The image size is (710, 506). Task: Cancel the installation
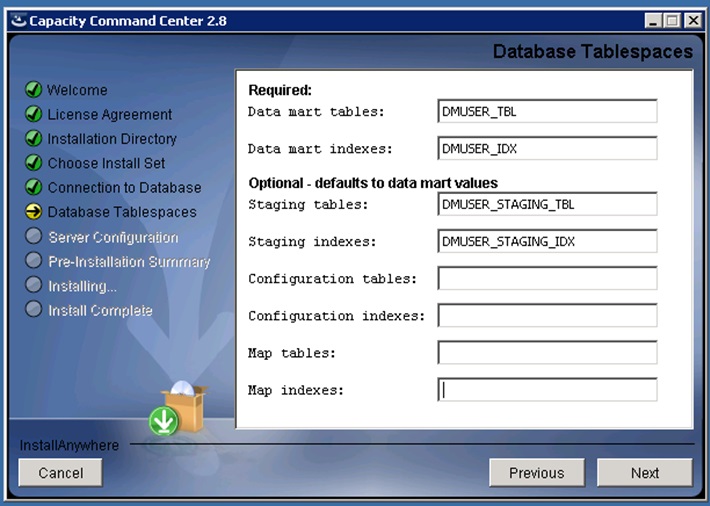60,472
